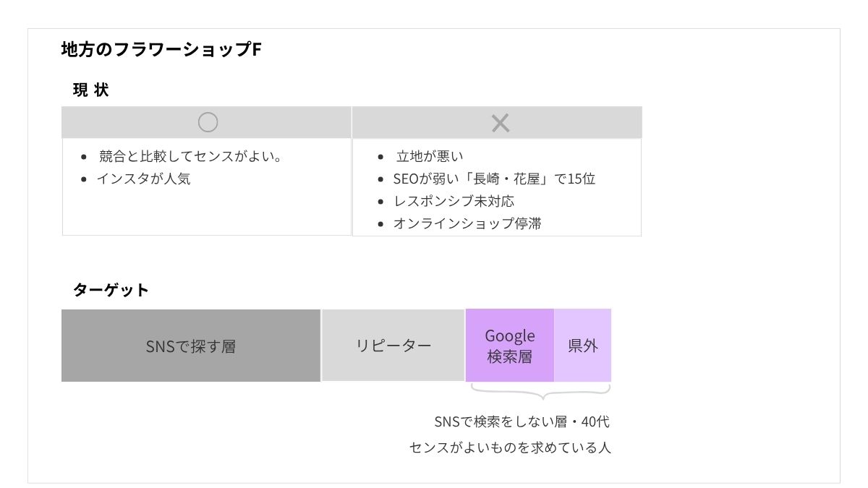Click the インスタが人気 bullet item
Image resolution: width=868 pixels, height=488 pixels.
click(144, 179)
